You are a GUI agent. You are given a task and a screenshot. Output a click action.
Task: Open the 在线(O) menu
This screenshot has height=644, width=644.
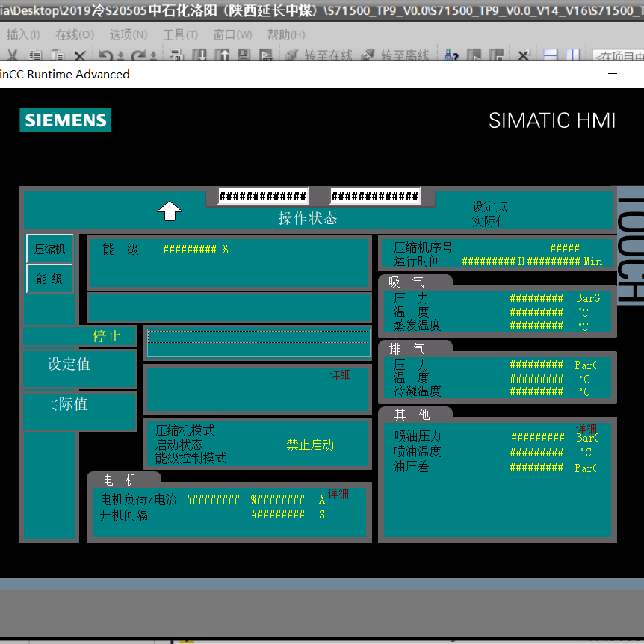74,35
